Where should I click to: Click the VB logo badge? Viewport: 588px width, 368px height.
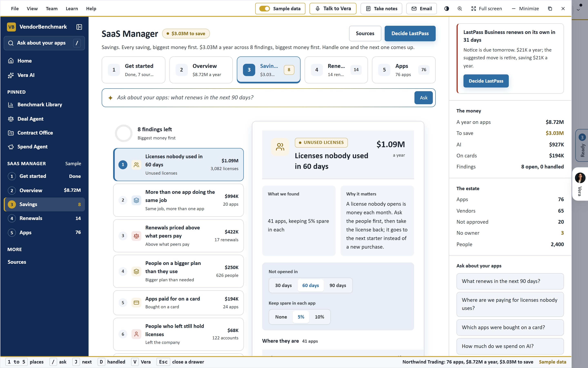[x=11, y=27]
